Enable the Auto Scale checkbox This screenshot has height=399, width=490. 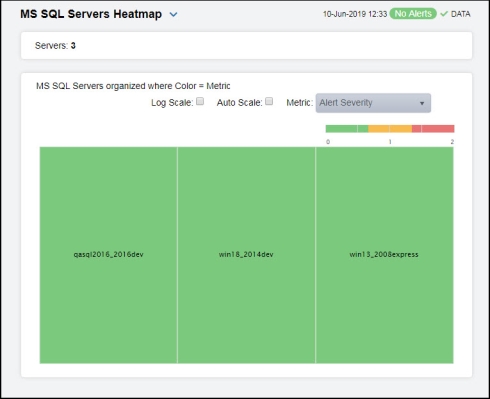click(x=269, y=101)
